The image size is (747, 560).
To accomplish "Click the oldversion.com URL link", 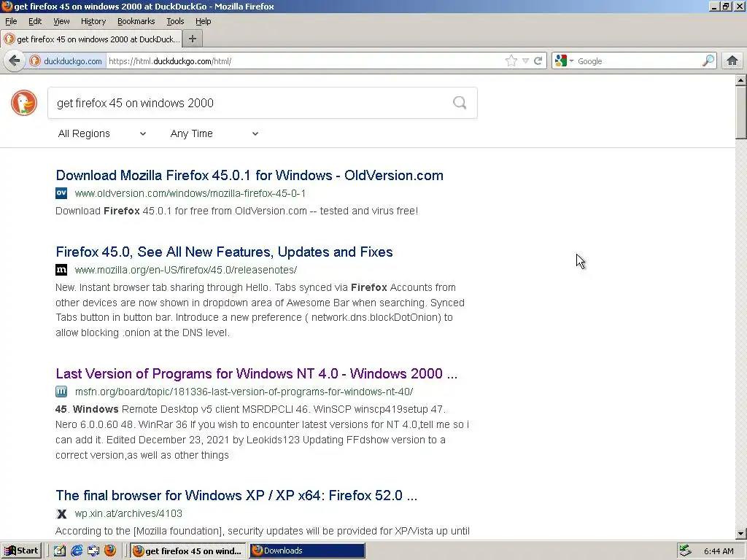I will pyautogui.click(x=190, y=193).
